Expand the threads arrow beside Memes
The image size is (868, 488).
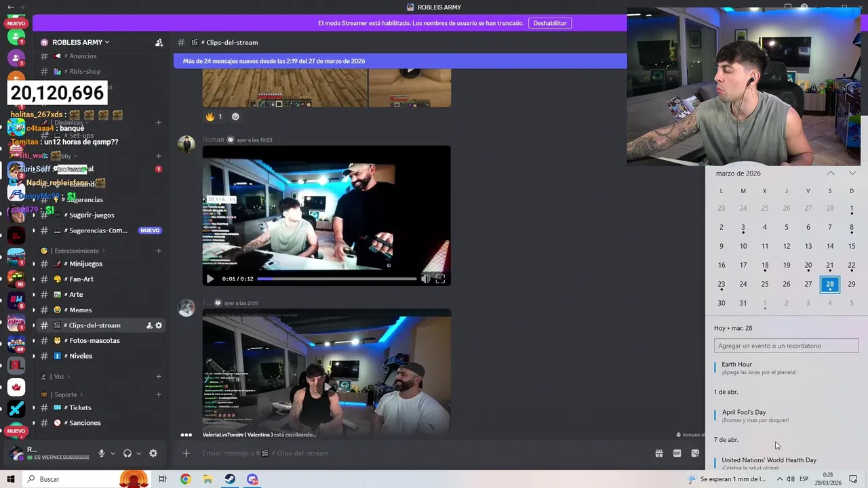pos(33,310)
